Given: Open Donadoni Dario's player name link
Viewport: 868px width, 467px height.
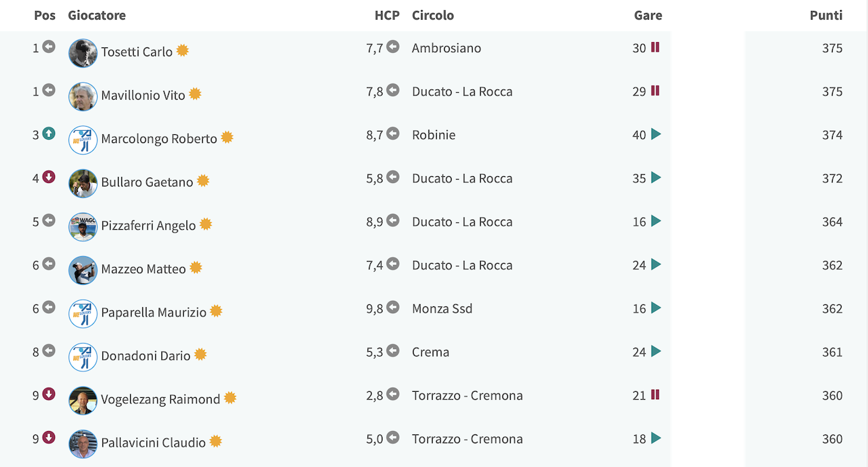Looking at the screenshot, I should tap(146, 356).
